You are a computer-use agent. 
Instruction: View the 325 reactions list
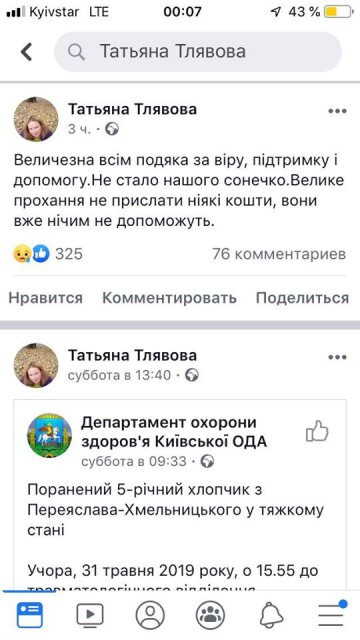click(x=48, y=254)
